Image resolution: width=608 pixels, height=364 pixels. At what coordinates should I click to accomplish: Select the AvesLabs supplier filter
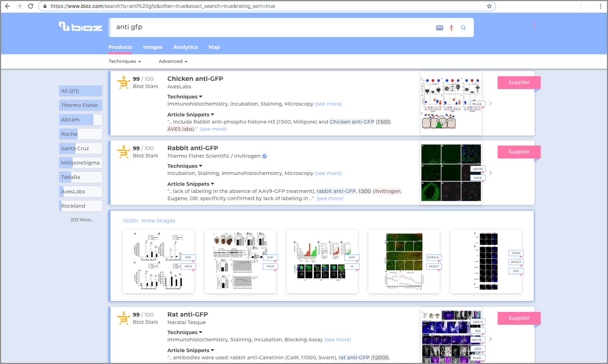pos(80,192)
